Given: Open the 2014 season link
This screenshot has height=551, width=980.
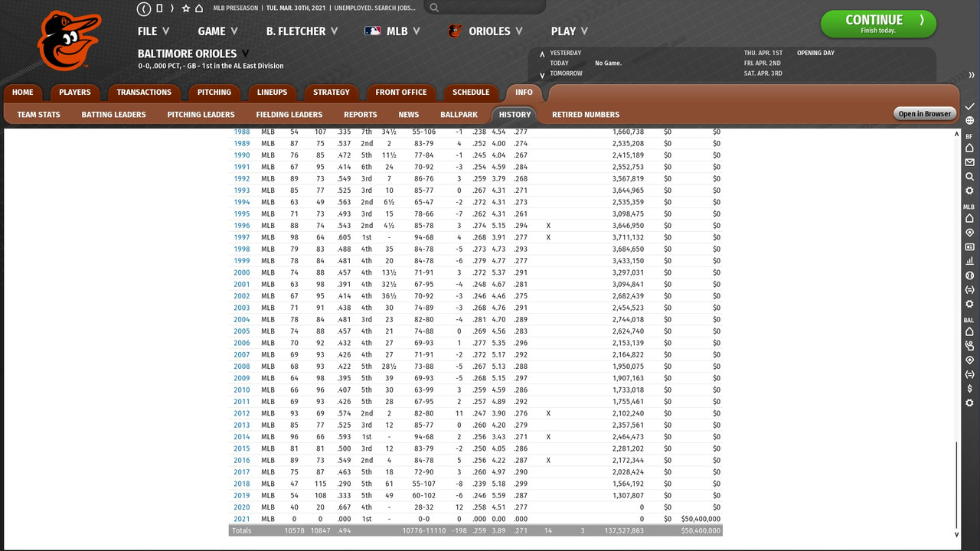Looking at the screenshot, I should point(242,437).
